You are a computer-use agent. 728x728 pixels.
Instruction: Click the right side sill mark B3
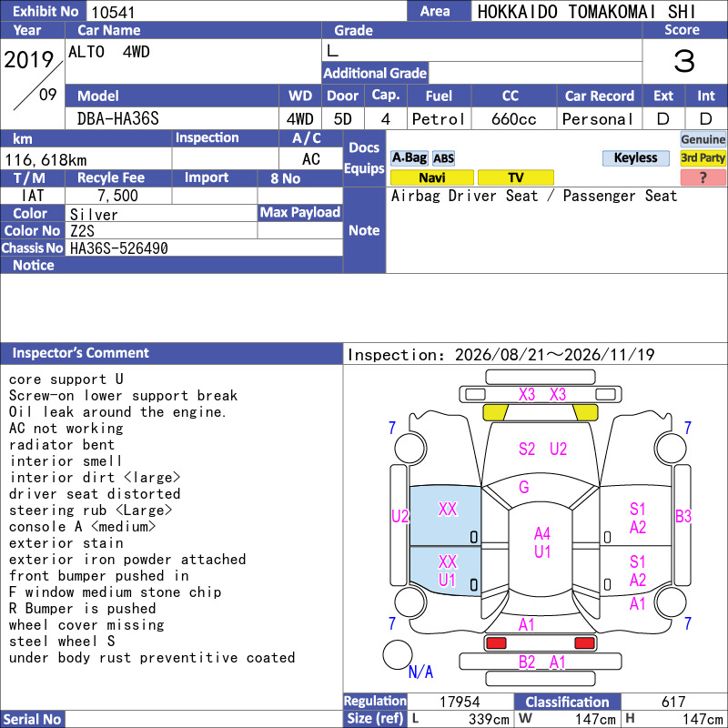(683, 516)
